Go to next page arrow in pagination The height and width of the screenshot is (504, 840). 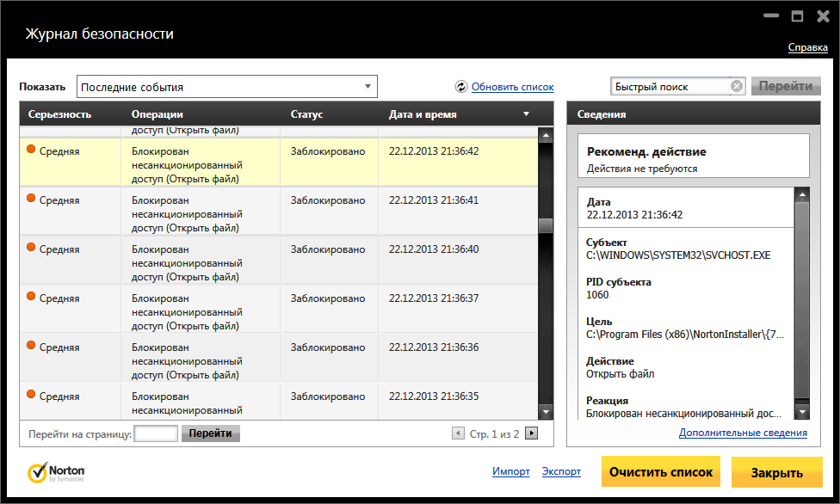coord(532,433)
